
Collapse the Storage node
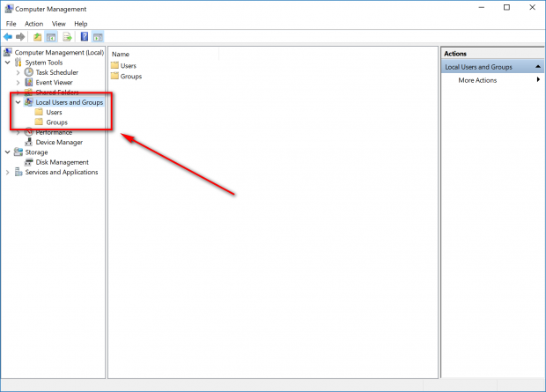(x=8, y=152)
